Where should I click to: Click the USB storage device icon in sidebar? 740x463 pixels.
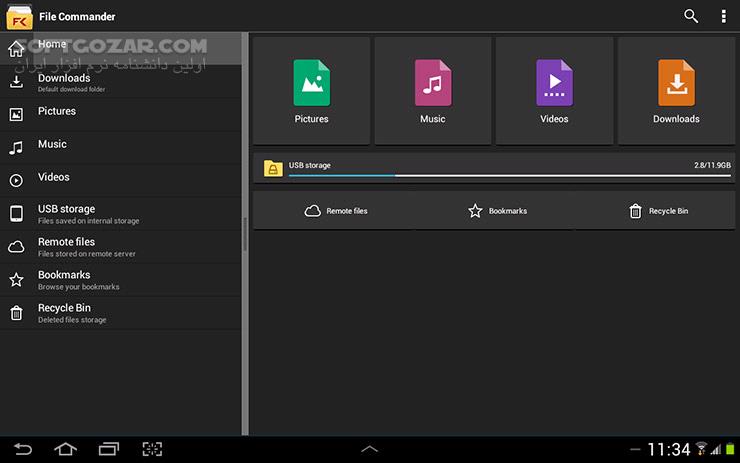[x=16, y=213]
